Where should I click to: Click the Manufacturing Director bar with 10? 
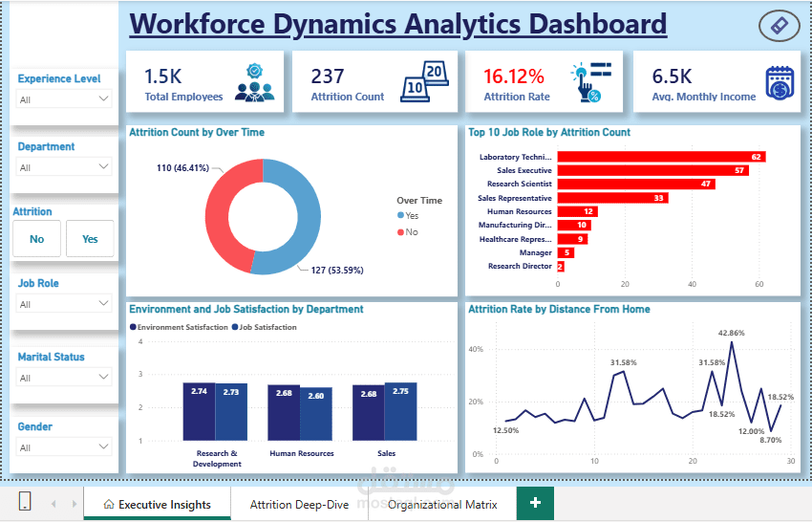574,225
